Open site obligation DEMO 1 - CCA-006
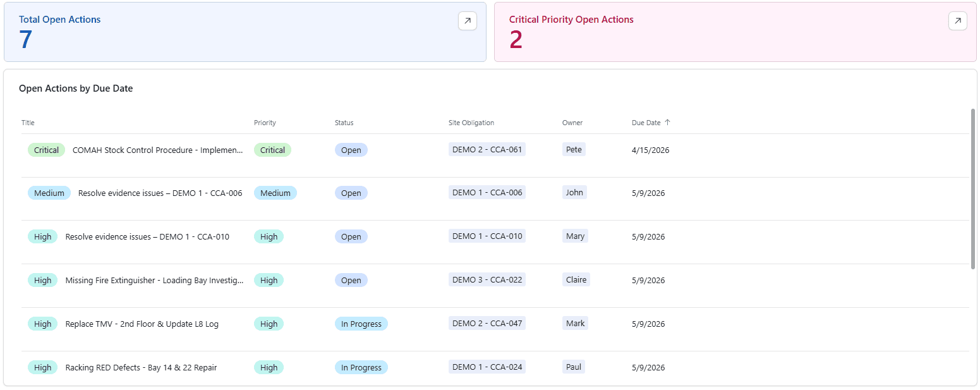This screenshot has height=390, width=980. point(487,192)
